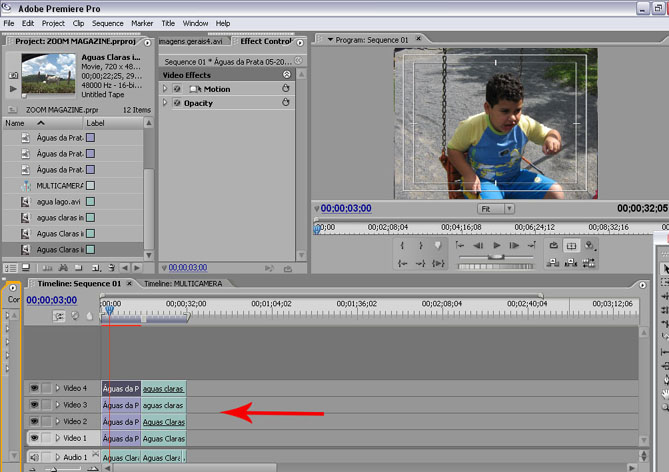Screen dimensions: 669x472
Task: Click the purple label swatch of first clip
Action: pyautogui.click(x=90, y=138)
